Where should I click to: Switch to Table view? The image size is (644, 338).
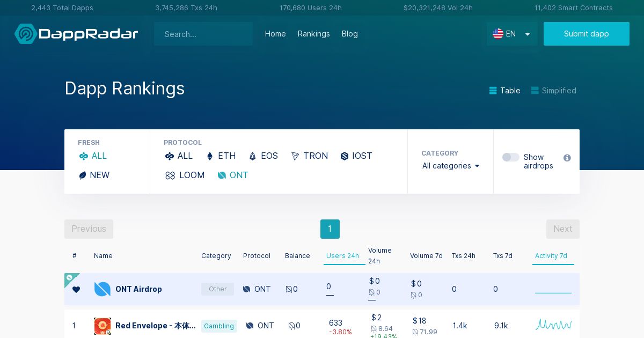tap(505, 91)
